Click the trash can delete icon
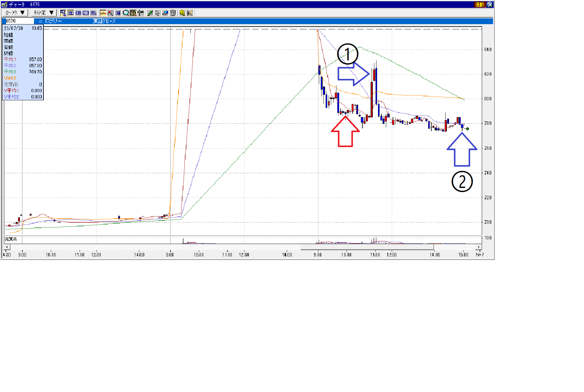 coord(173,13)
